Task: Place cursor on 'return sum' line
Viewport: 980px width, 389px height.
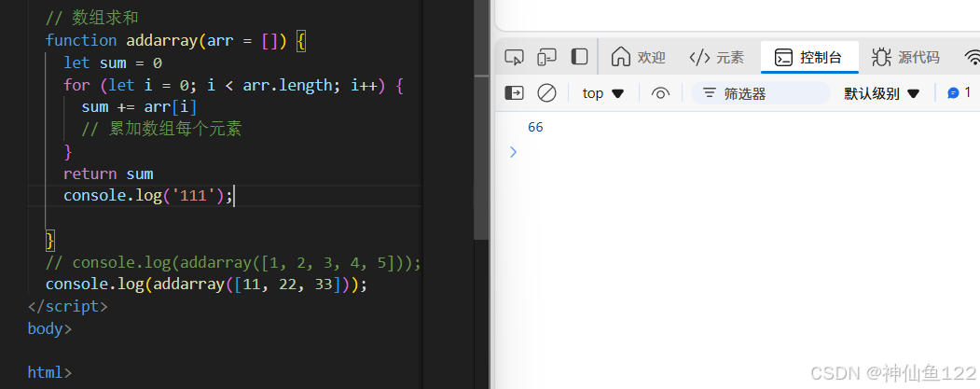Action: (x=108, y=174)
